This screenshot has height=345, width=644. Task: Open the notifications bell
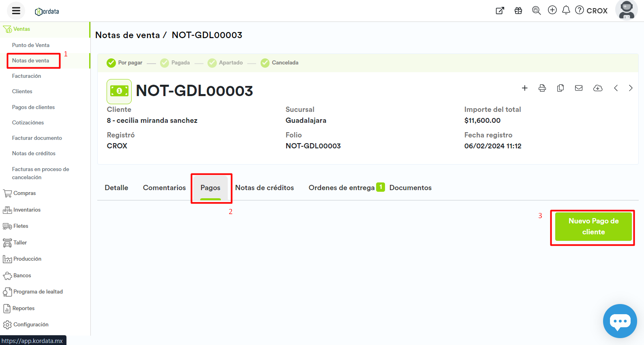[566, 10]
